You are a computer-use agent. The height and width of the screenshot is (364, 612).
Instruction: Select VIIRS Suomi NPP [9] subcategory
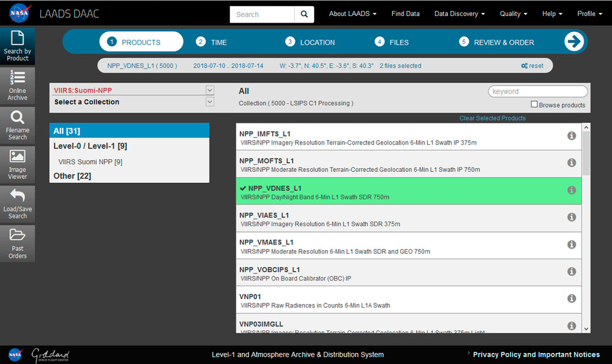point(90,162)
